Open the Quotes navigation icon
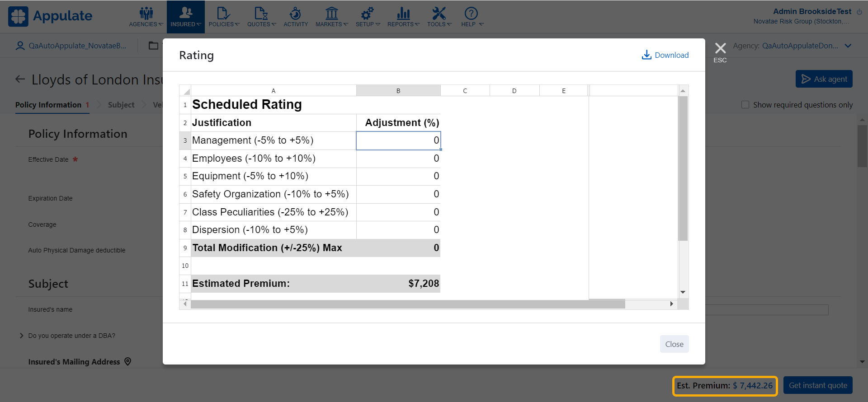This screenshot has height=402, width=868. [x=261, y=14]
